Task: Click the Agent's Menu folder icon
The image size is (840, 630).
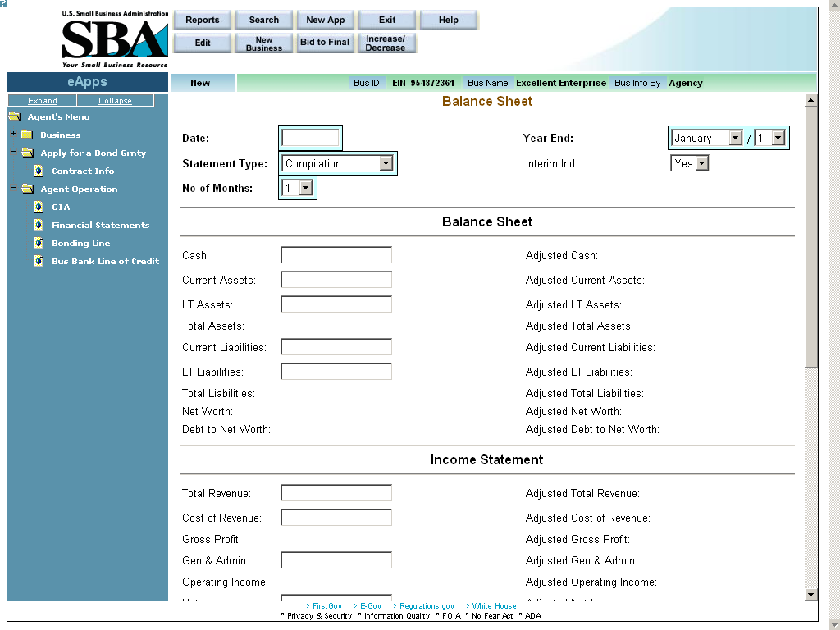Action: (x=14, y=117)
